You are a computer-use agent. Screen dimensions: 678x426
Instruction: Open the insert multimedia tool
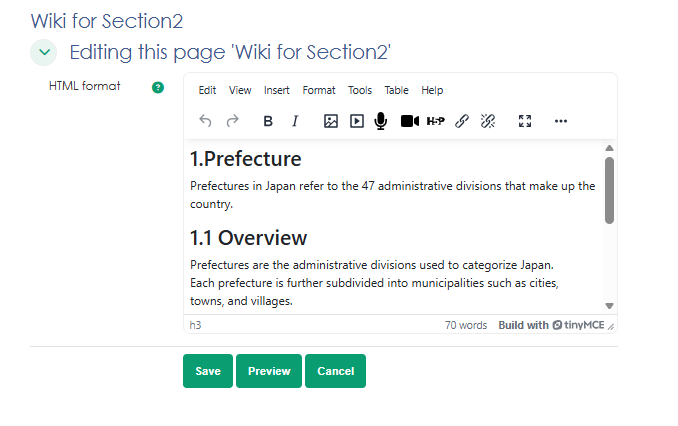point(357,121)
